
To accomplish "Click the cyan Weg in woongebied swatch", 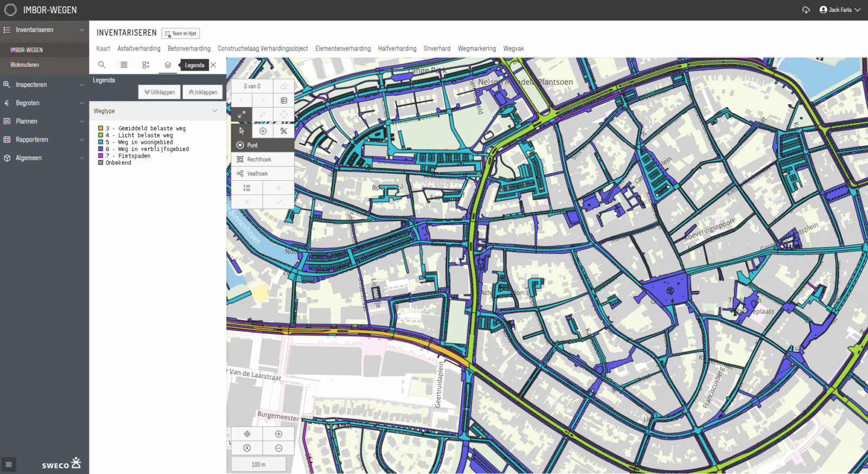I will (100, 142).
